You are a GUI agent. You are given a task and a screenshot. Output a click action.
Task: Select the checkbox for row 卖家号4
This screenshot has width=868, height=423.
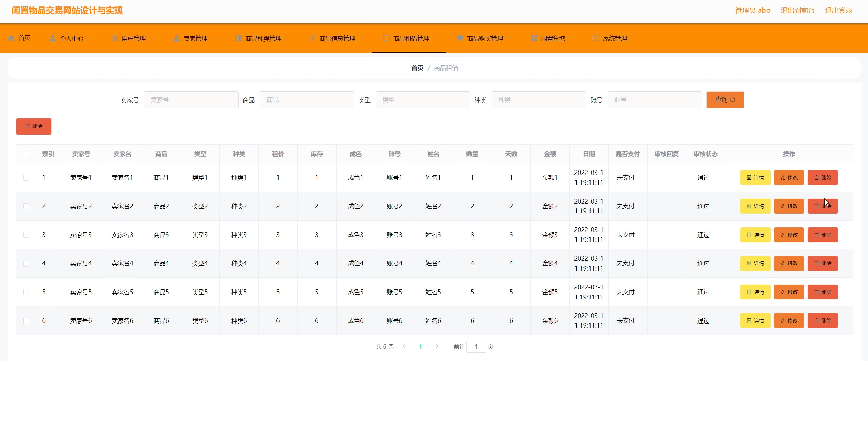coord(26,263)
